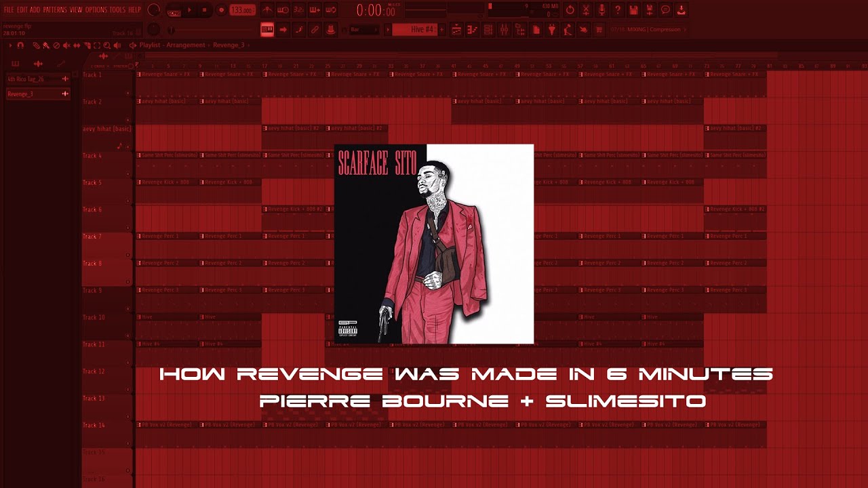Screen dimensions: 868x488
Task: Show automation clips in picker panel
Action: point(61,64)
